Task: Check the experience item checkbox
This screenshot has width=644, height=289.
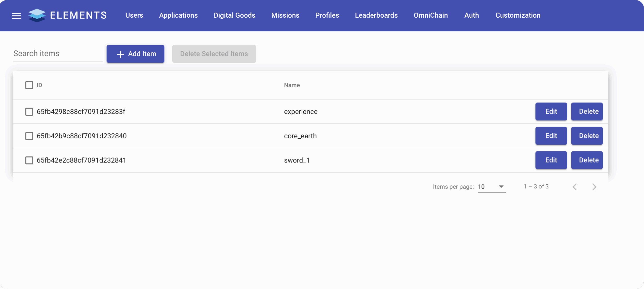Action: (29, 112)
